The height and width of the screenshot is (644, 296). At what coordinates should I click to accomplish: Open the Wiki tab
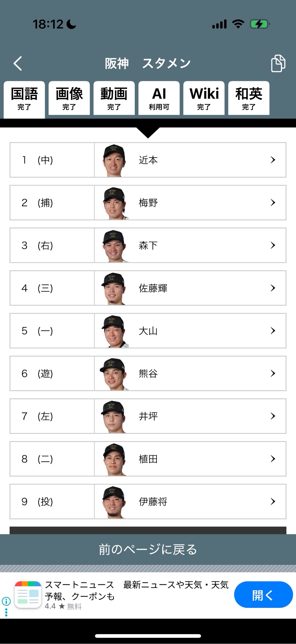[204, 98]
